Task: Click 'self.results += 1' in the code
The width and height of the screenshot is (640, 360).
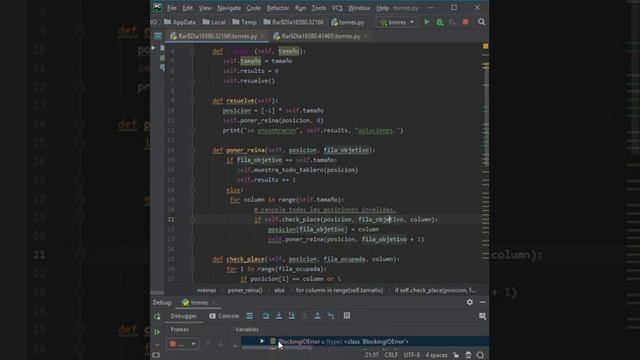Action: [x=266, y=180]
